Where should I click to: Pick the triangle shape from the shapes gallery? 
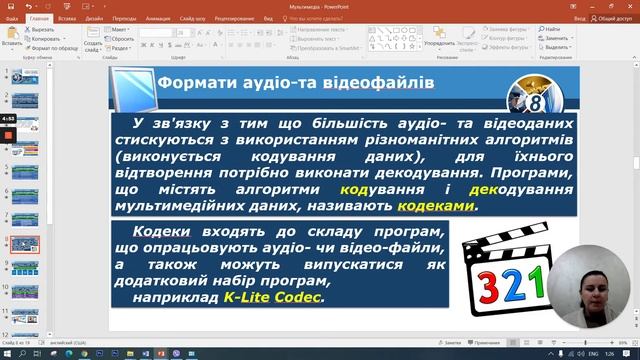(x=372, y=38)
